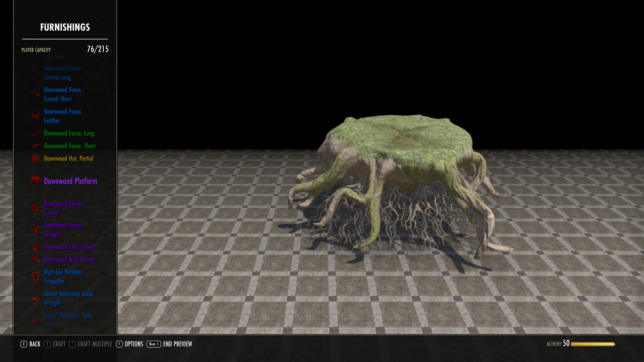Open Dawnwood Fence, Curved Short entry
Screen dimensions: 644x362
coord(63,95)
